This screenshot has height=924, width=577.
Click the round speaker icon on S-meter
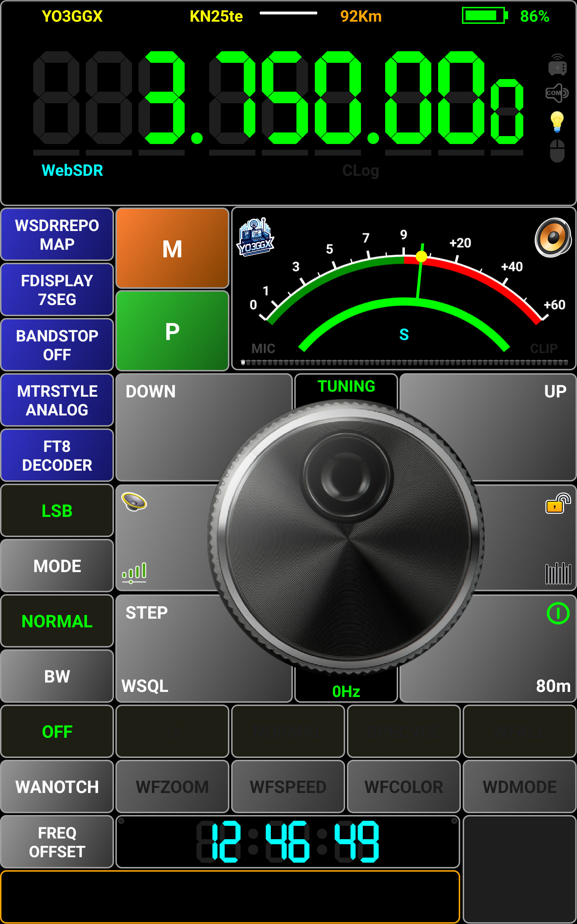[x=552, y=237]
